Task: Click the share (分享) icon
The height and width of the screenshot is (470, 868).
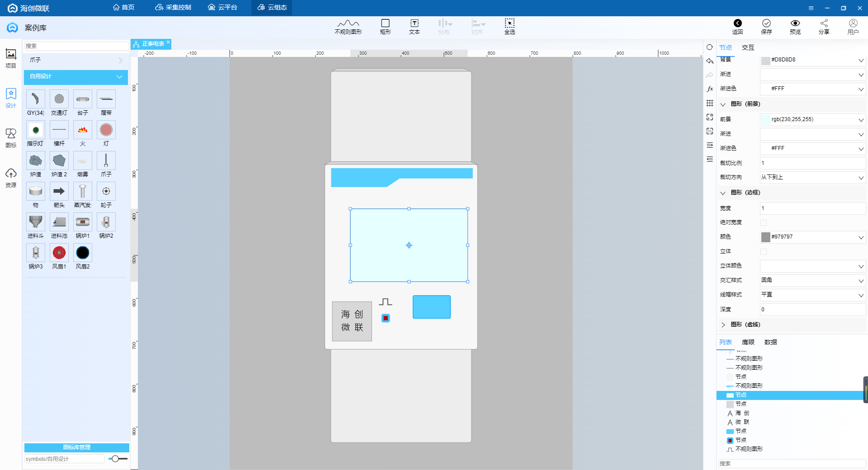Action: 824,27
